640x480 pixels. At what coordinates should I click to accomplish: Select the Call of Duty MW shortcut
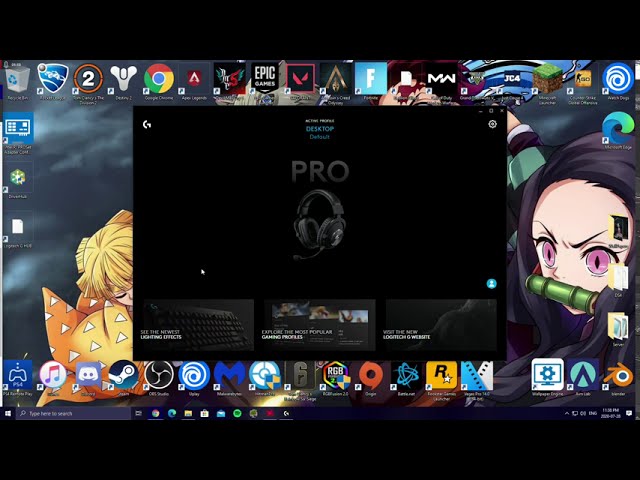pyautogui.click(x=441, y=84)
